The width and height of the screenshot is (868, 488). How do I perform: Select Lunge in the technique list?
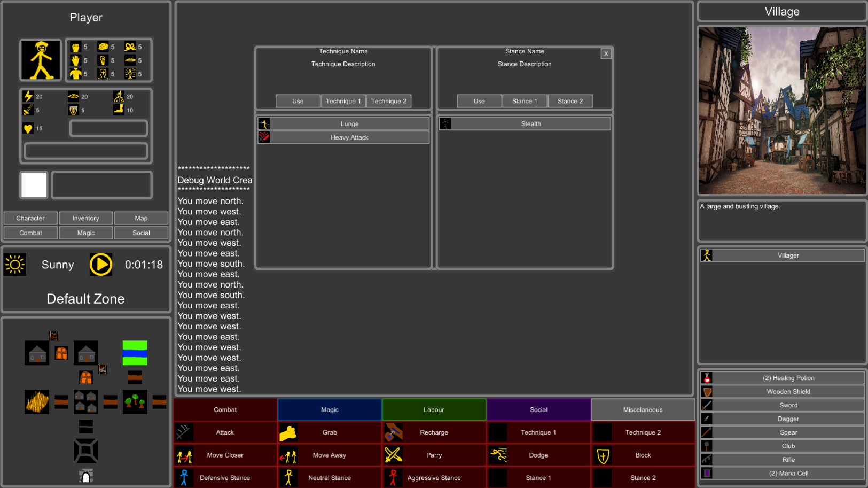[x=349, y=124]
